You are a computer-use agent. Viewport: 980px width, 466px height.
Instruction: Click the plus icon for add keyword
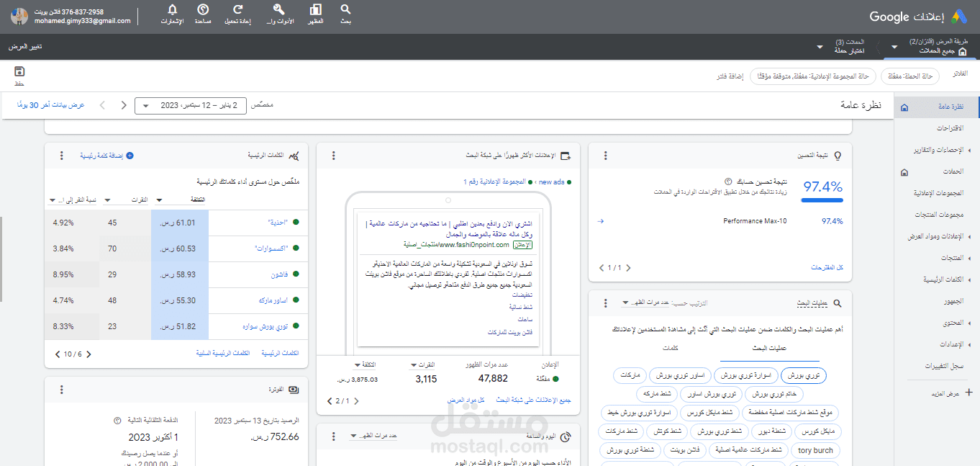tap(130, 156)
